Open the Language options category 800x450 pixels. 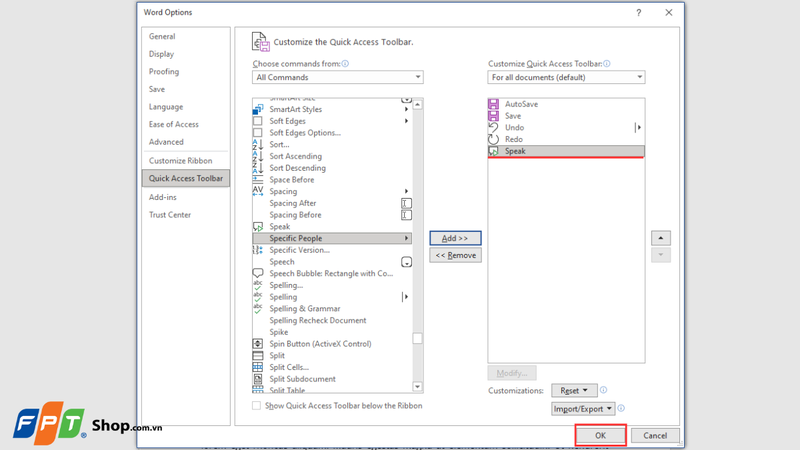[166, 107]
